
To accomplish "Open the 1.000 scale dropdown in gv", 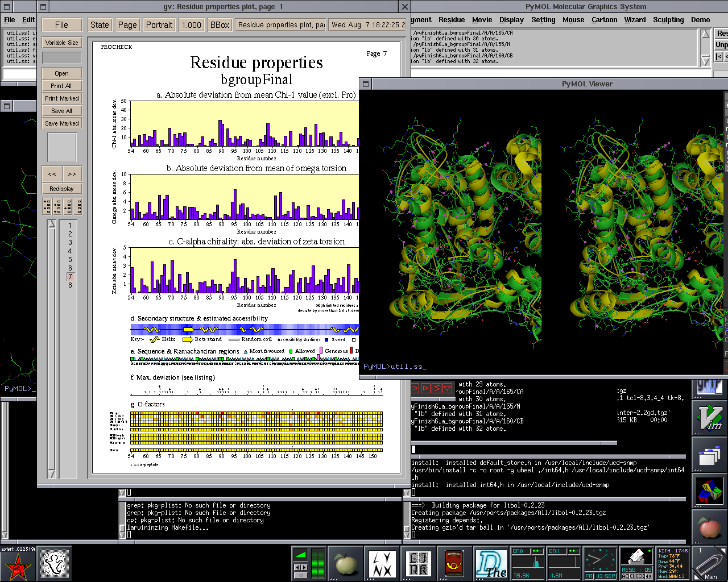I will tap(192, 25).
